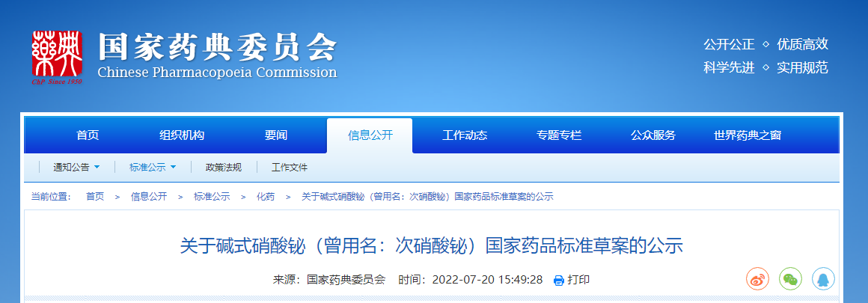The height and width of the screenshot is (303, 868).
Task: Open the 工作动态 navigation tab
Action: point(465,135)
